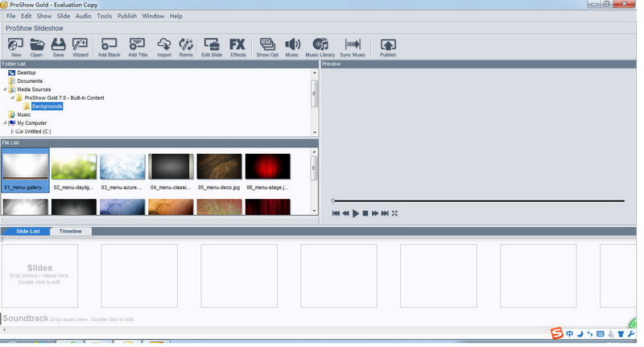Click the preview seek bar handle
Image resolution: width=644 pixels, height=347 pixels.
point(333,200)
